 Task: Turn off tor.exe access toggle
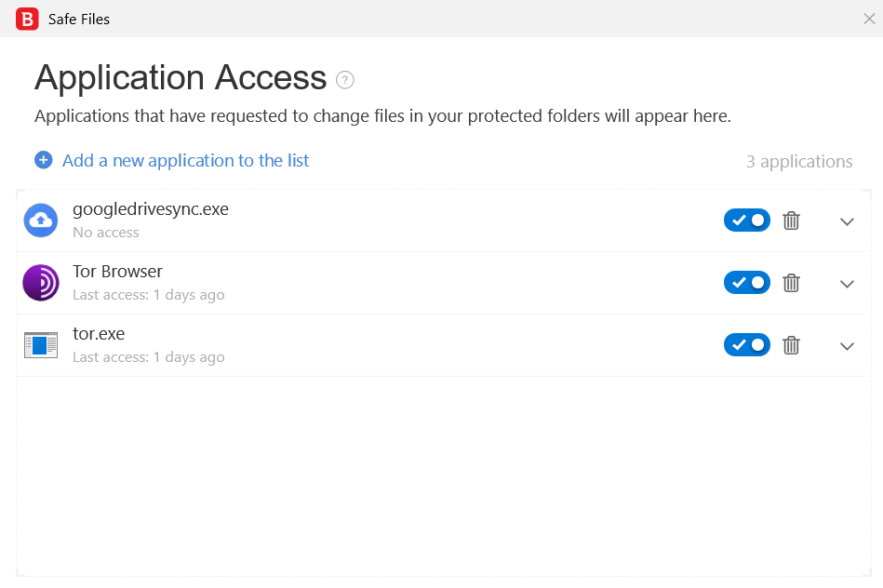point(747,345)
